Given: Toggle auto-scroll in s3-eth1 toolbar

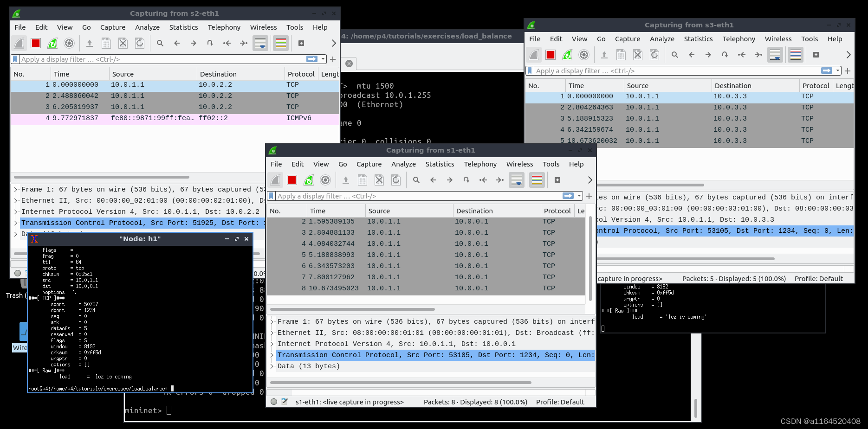Looking at the screenshot, I should coord(775,55).
